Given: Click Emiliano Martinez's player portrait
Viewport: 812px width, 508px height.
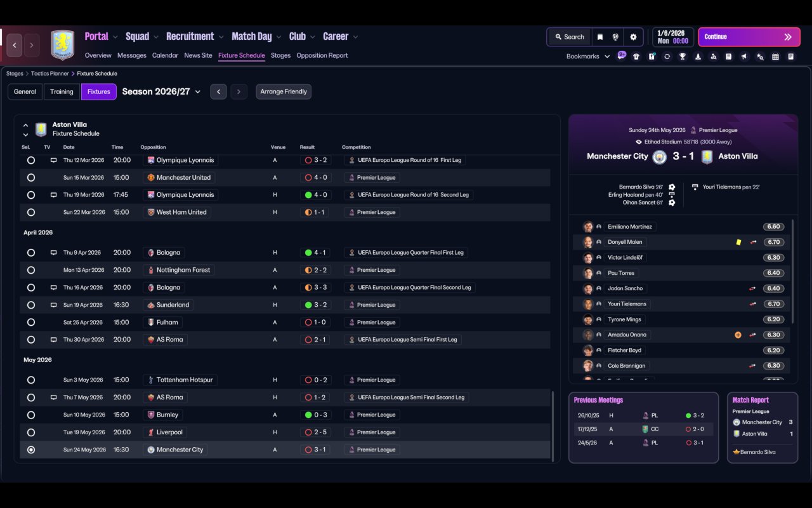Looking at the screenshot, I should click(x=588, y=227).
